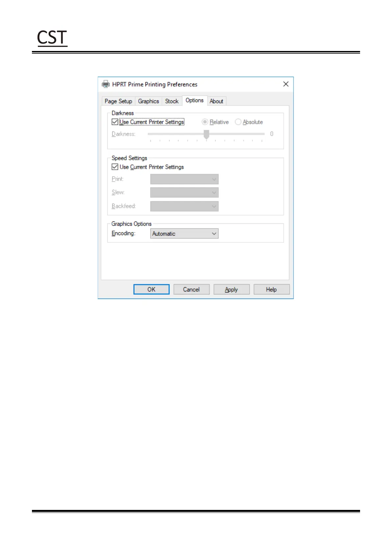Click the OK button

pyautogui.click(x=151, y=290)
